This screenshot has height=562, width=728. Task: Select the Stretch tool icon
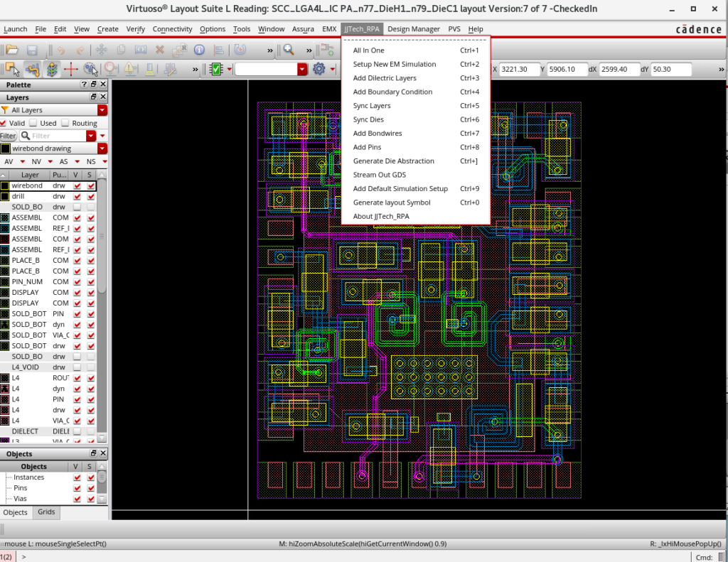[x=141, y=50]
